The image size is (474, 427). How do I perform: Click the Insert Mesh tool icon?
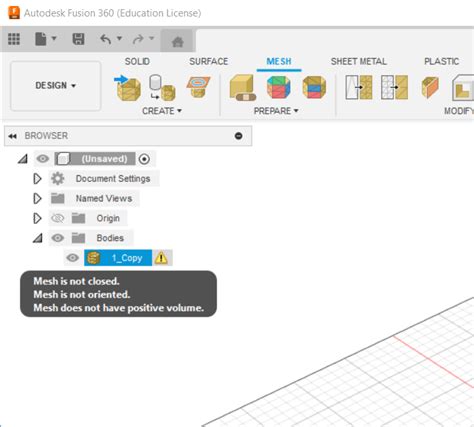pos(128,88)
